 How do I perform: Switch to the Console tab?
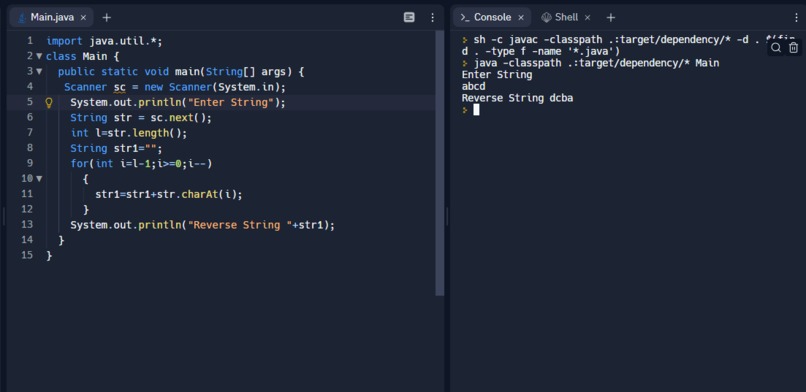(x=492, y=17)
